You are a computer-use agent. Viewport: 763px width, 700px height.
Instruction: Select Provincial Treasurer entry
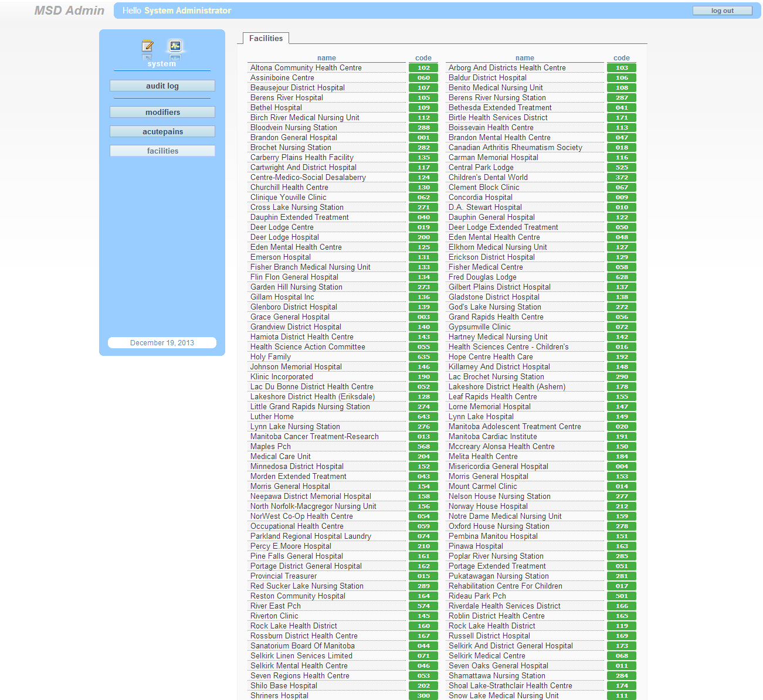(283, 576)
